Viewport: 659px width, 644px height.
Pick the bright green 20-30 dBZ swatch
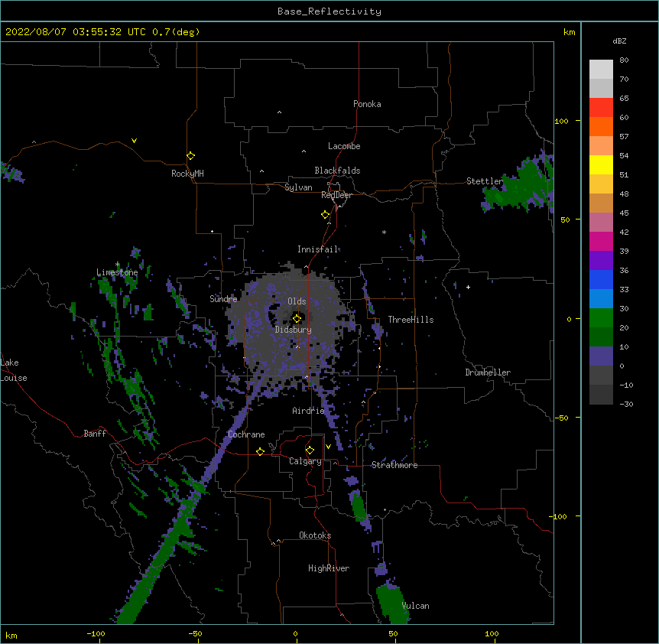(601, 318)
